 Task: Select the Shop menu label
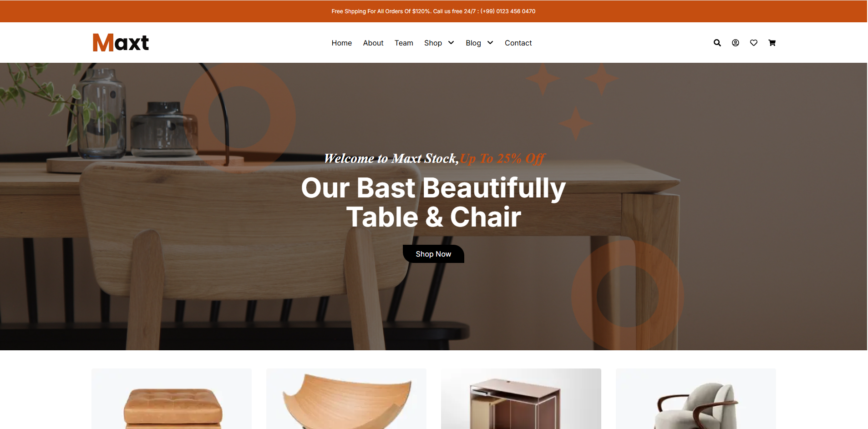433,43
